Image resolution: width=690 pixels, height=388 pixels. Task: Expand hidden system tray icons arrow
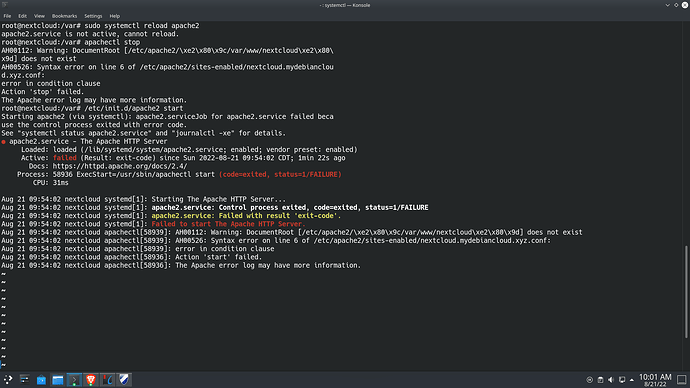click(x=632, y=380)
